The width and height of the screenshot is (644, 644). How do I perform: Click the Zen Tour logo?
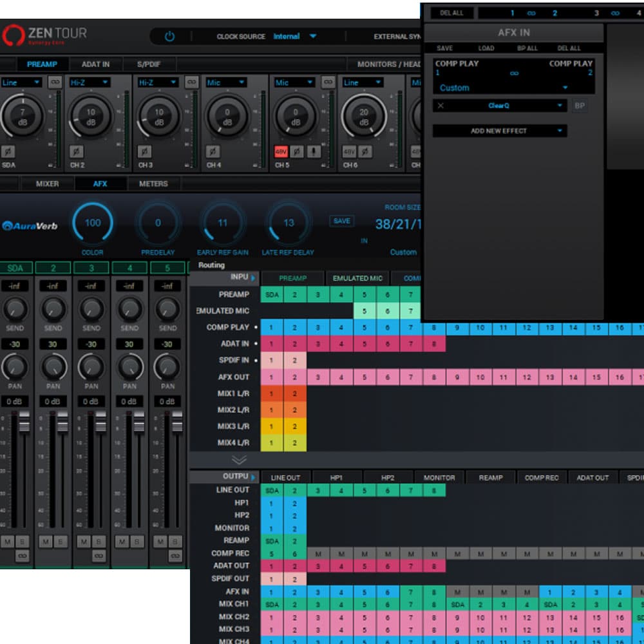45,35
